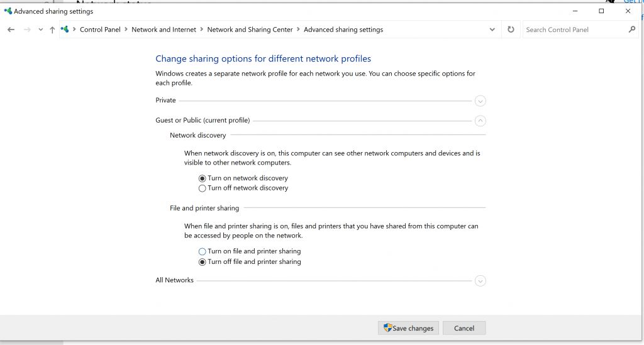Click the window title network icon
The height and width of the screenshot is (345, 644).
click(8, 11)
